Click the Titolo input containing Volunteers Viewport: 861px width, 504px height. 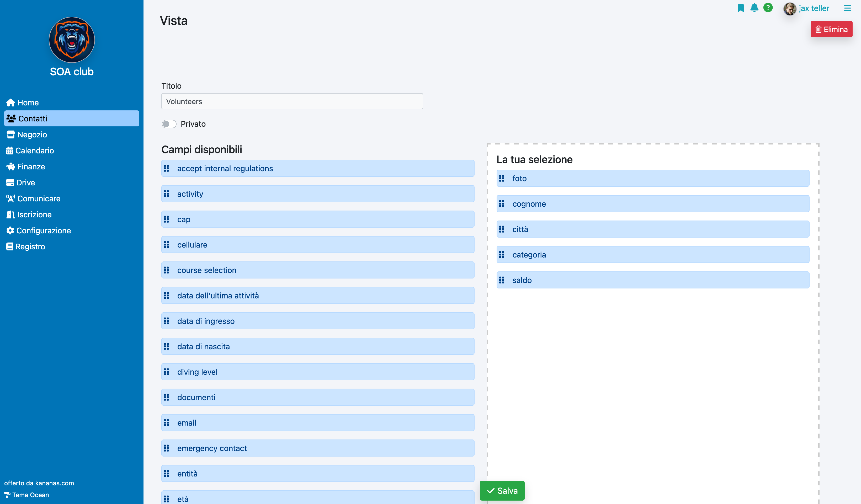[292, 101]
